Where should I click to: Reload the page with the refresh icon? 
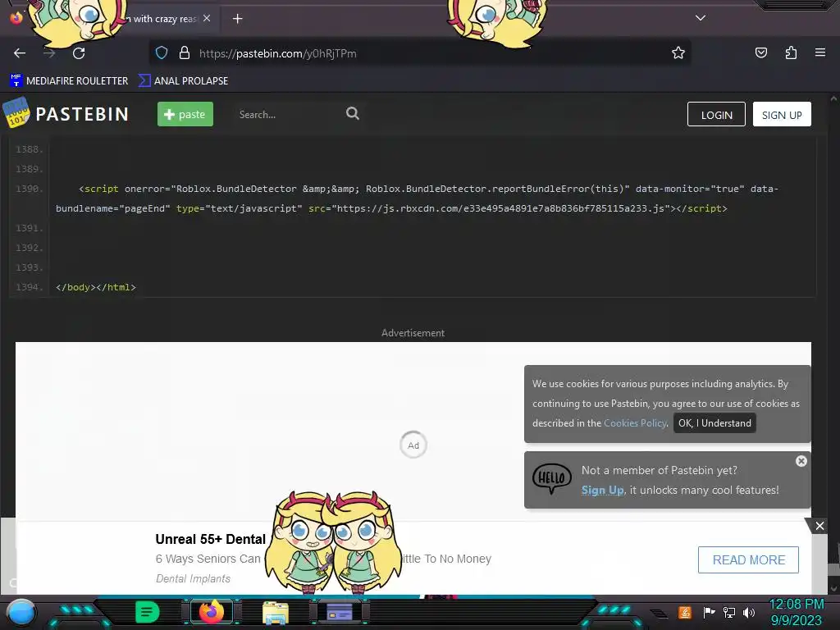click(79, 53)
